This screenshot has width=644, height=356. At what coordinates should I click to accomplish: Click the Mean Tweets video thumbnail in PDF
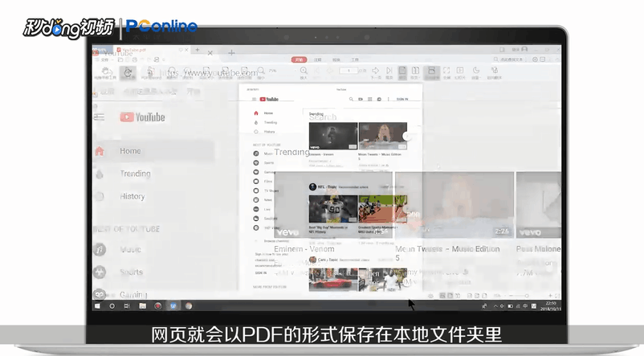pyautogui.click(x=383, y=136)
